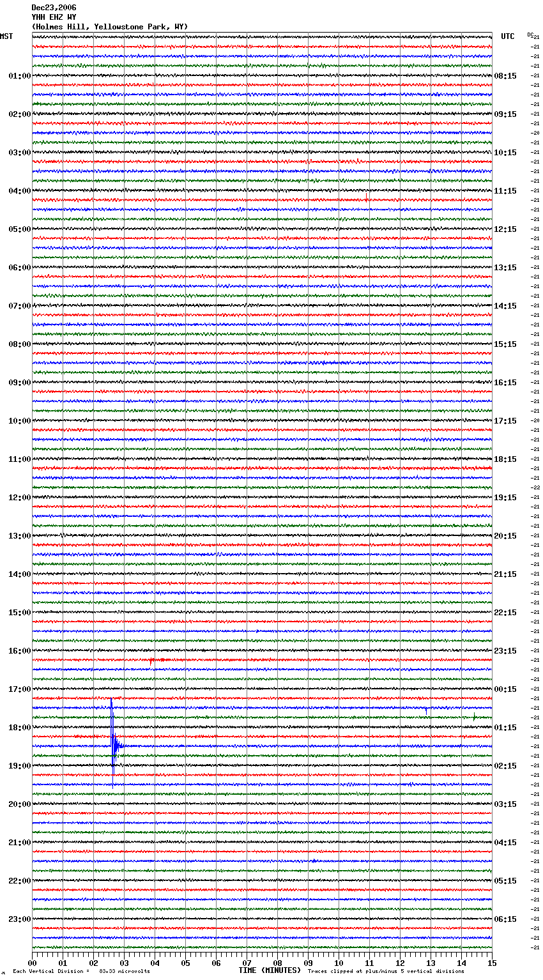Select the 05:00 MST time label

click(x=19, y=229)
